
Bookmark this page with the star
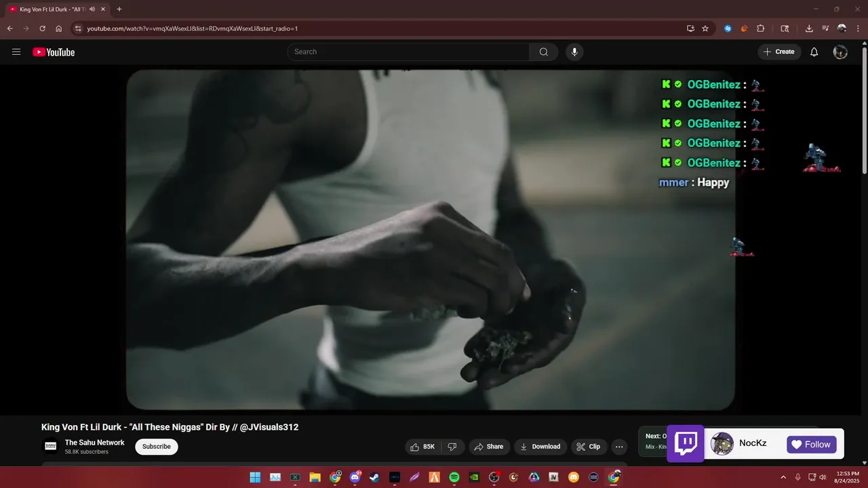(705, 28)
